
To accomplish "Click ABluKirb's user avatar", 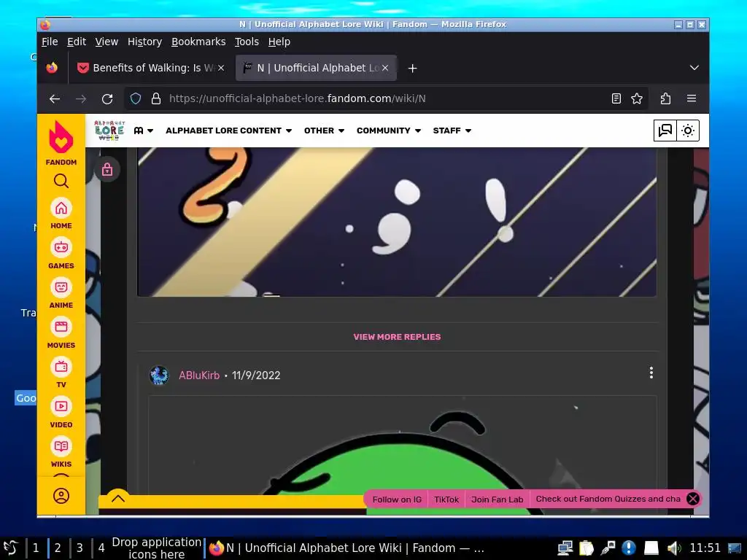I will click(159, 376).
